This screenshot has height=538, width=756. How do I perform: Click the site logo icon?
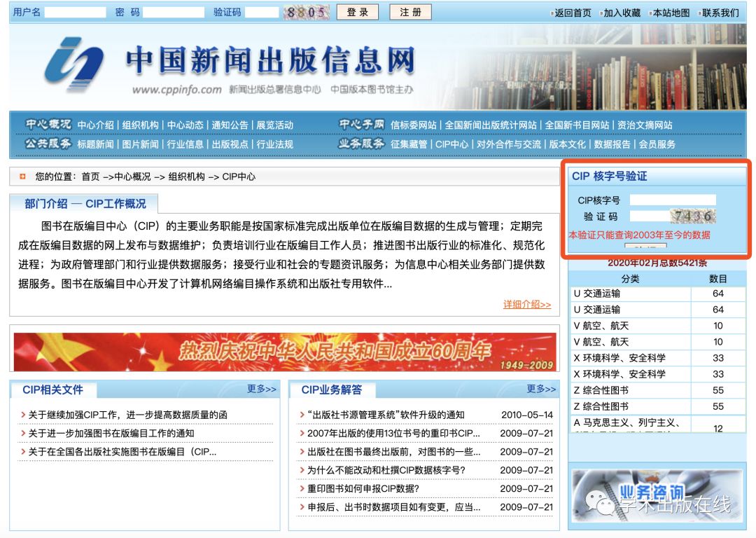click(73, 64)
